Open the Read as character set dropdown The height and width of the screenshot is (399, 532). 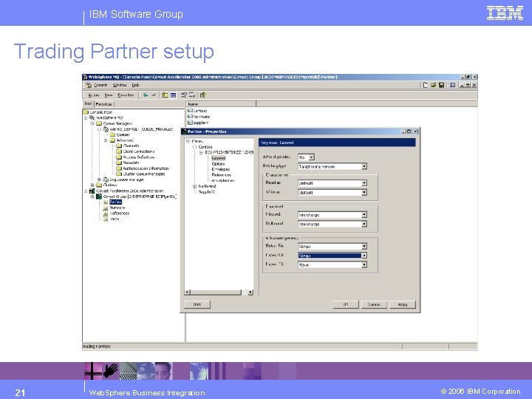pos(364,183)
